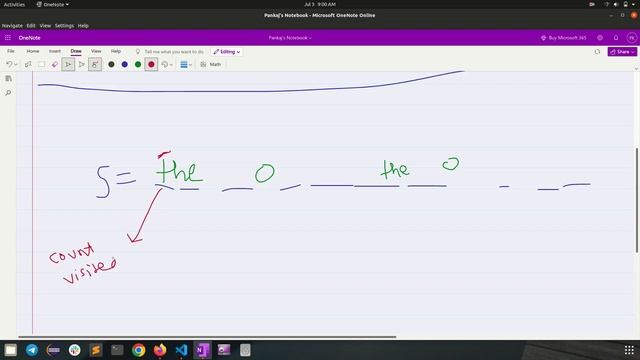640x360 pixels.
Task: Open Slack from the dock
Action: coord(74,350)
